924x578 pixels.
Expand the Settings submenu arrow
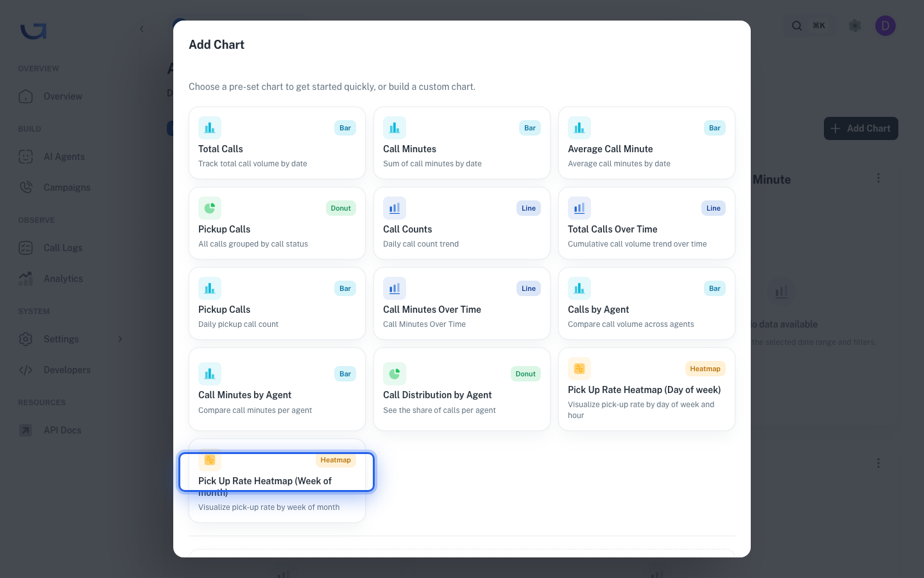point(120,339)
